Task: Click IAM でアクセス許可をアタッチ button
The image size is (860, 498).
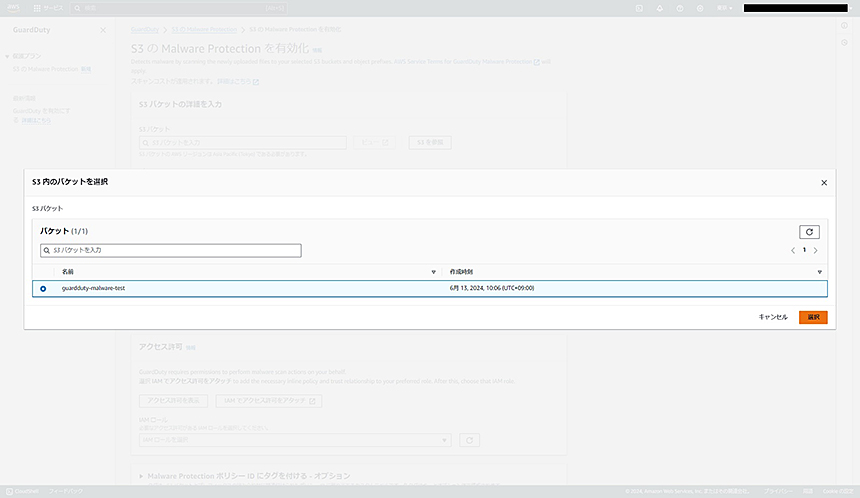Action: coord(269,401)
